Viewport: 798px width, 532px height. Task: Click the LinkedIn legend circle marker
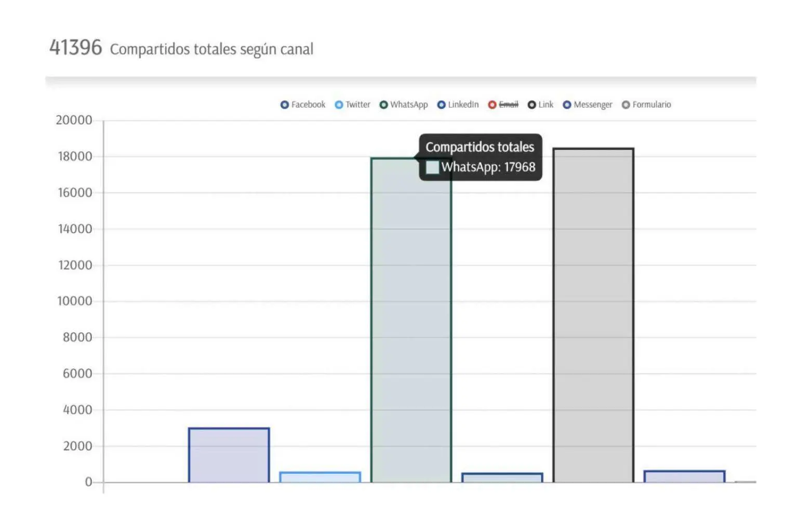441,105
